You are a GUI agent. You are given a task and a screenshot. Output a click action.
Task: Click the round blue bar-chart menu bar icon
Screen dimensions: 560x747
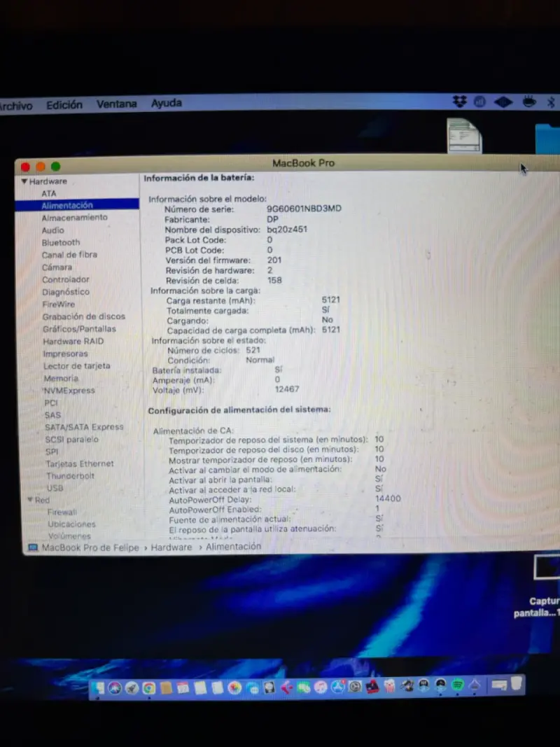[x=479, y=102]
